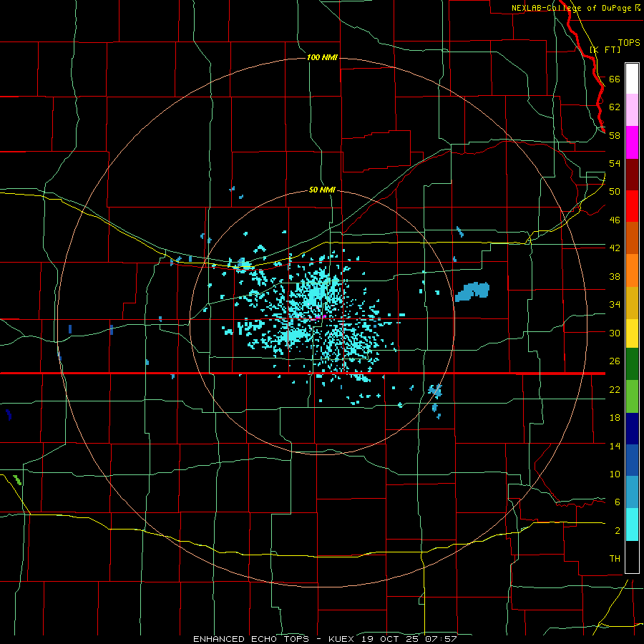Click the "50 NMI" range ring label
The height and width of the screenshot is (644, 644).
[x=322, y=190]
